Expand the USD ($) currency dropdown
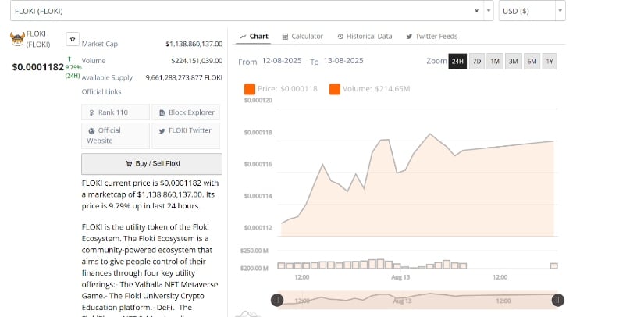This screenshot has width=644, height=317. click(560, 12)
